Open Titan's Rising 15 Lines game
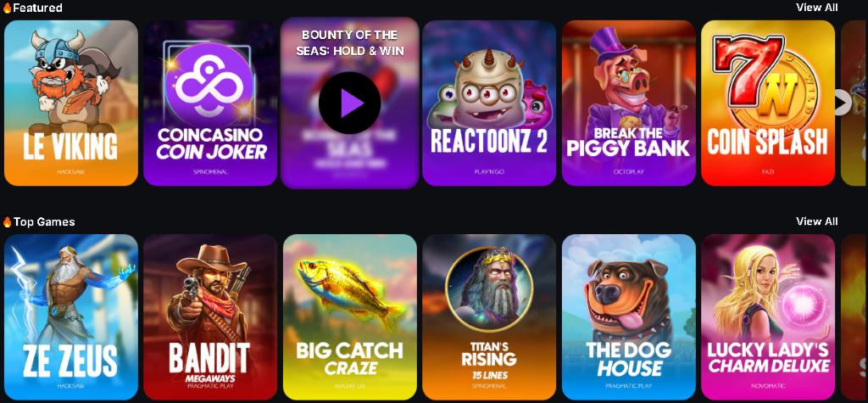 click(489, 317)
